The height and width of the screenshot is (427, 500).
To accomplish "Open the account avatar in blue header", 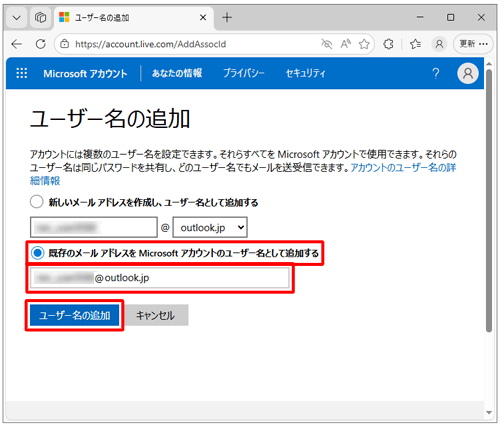I will point(468,73).
